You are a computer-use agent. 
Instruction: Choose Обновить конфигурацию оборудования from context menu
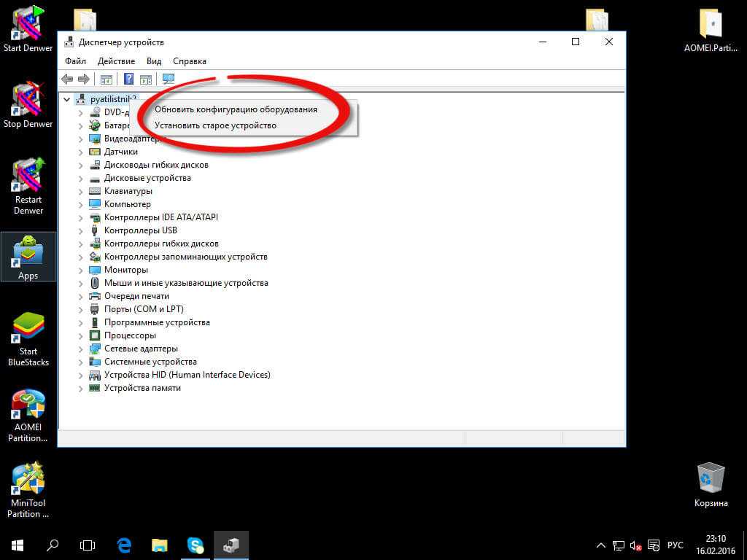pos(236,109)
